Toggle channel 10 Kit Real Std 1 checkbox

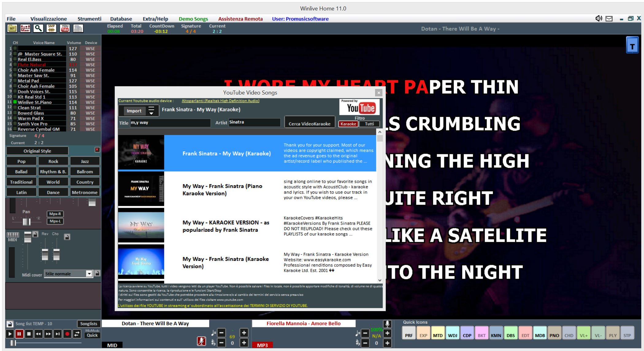(15, 97)
